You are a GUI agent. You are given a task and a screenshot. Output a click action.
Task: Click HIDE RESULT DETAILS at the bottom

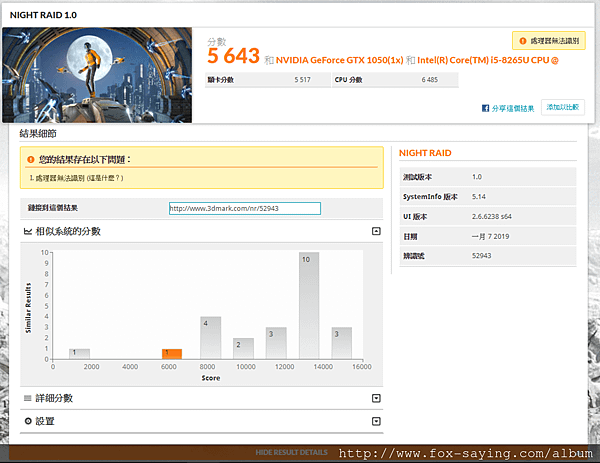pos(292,452)
